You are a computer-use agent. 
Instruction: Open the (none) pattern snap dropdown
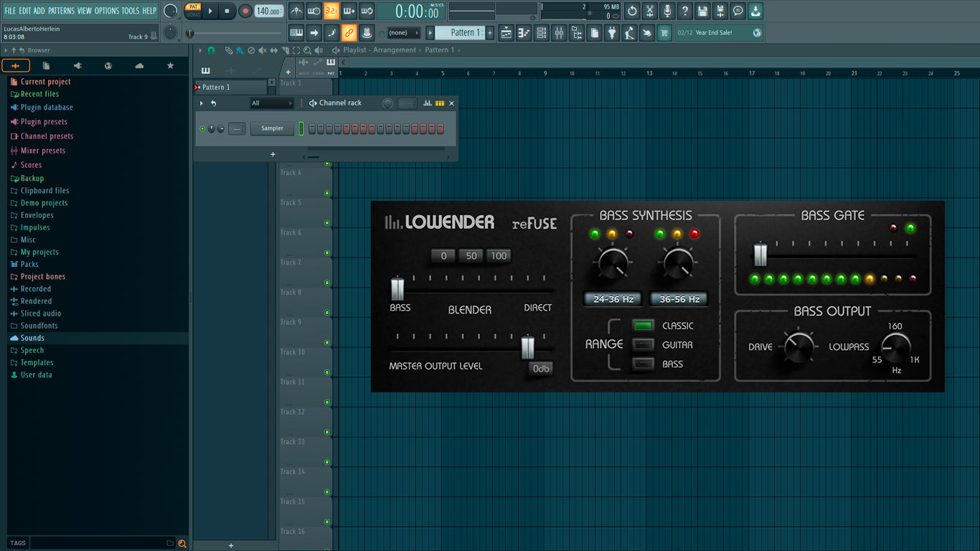(403, 32)
